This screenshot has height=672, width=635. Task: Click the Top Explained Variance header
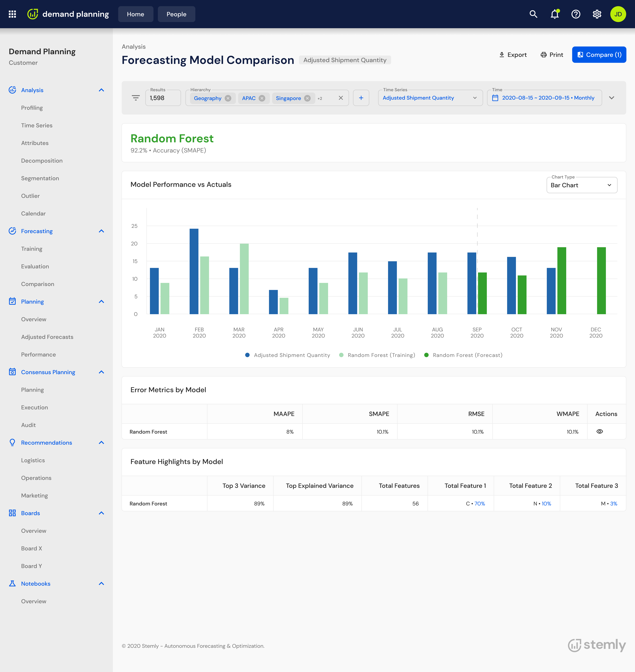point(320,486)
